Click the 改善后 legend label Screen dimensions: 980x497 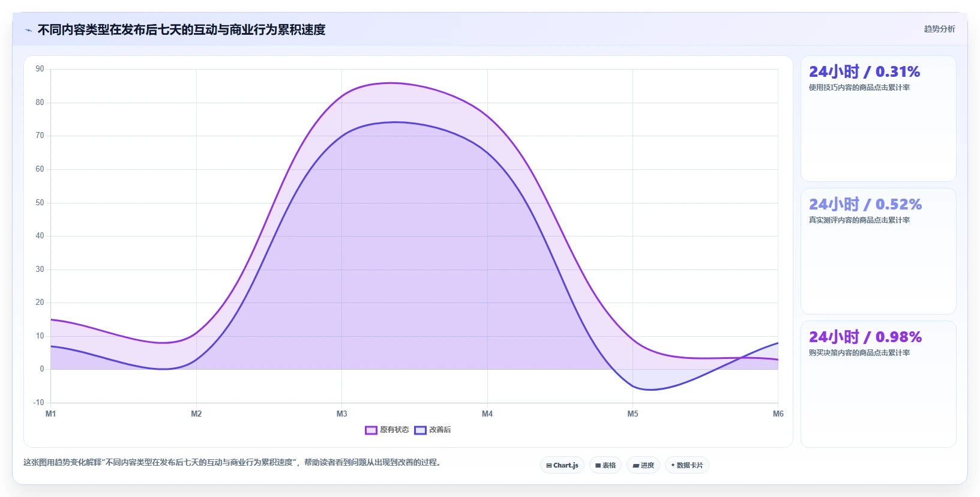(x=440, y=430)
